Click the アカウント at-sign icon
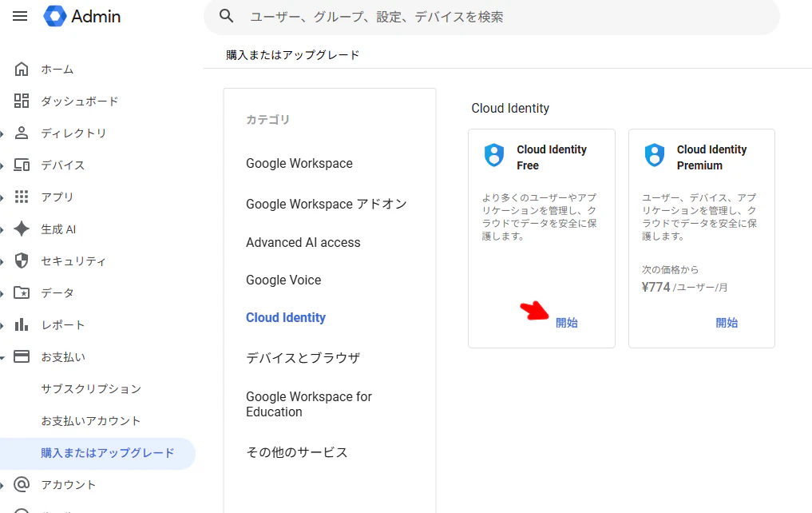This screenshot has height=513, width=812. click(x=22, y=484)
